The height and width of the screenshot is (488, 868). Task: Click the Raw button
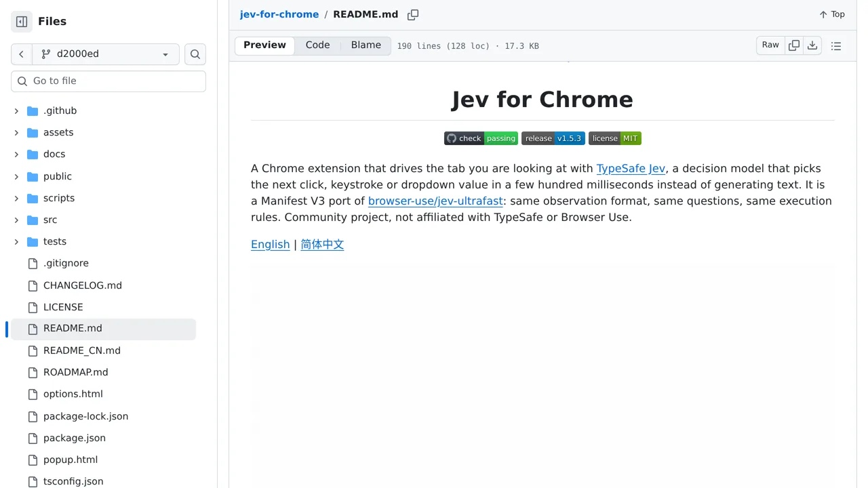pos(770,45)
